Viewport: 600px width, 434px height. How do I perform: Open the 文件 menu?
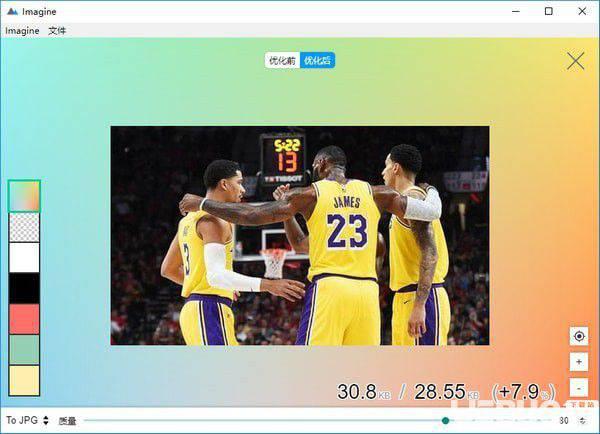click(x=57, y=31)
